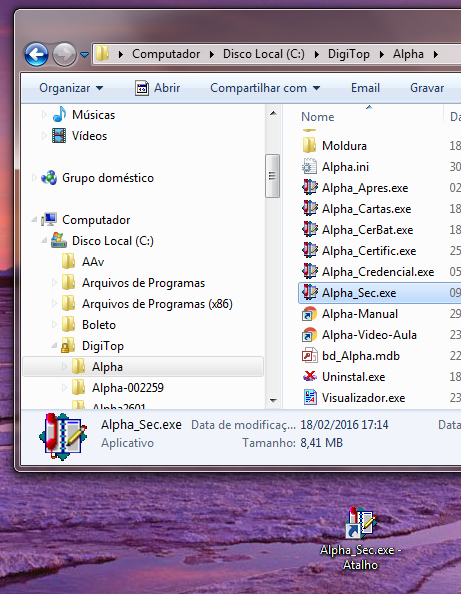Screen dimensions: 461x594
Task: Expand the Grupo doméstico node
Action: (34, 177)
